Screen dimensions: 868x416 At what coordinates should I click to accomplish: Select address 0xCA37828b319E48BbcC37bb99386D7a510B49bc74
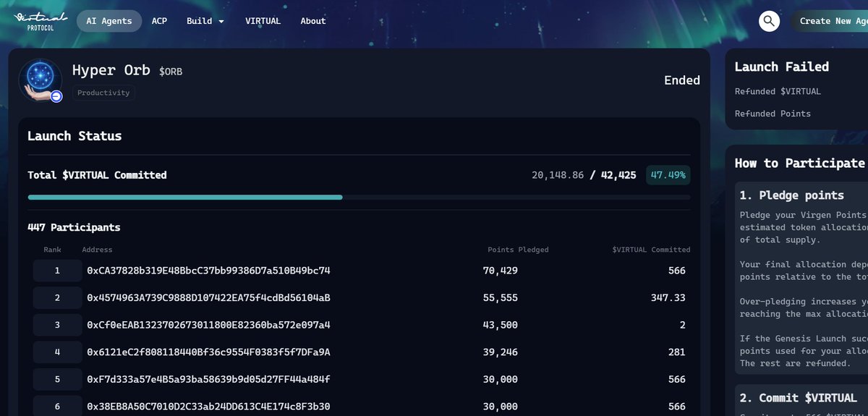[208, 271]
